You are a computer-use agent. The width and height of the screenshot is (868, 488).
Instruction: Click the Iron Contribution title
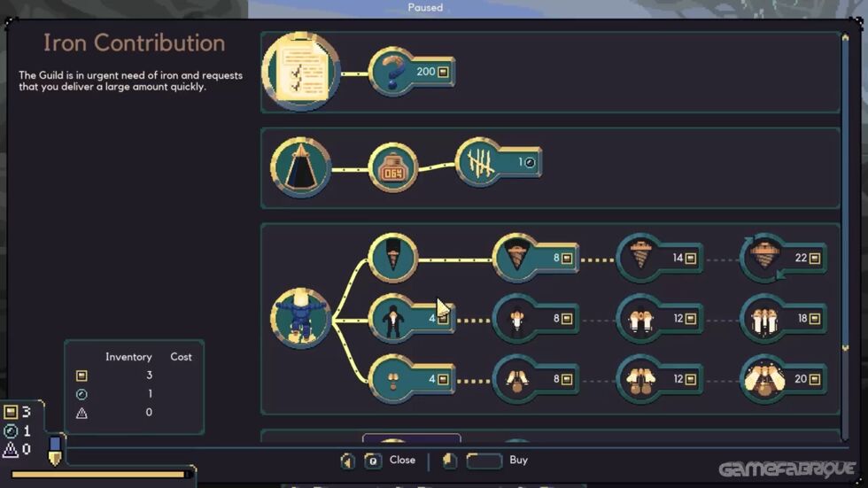134,43
